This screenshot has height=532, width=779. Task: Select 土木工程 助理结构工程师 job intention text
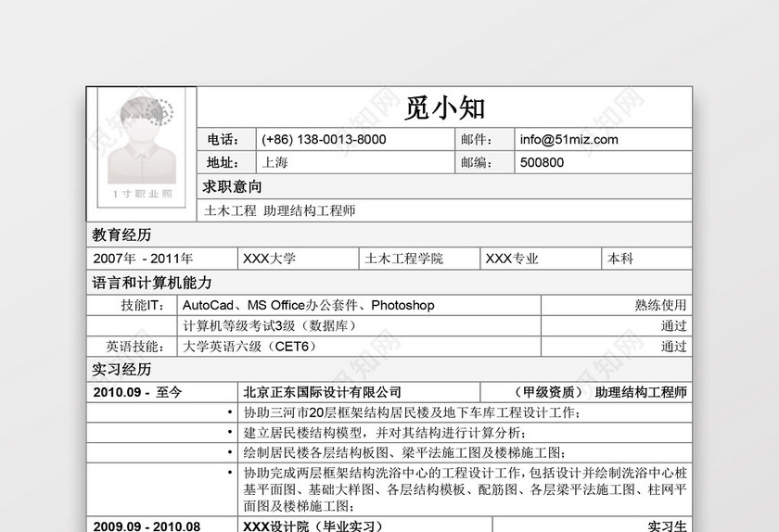pos(280,210)
